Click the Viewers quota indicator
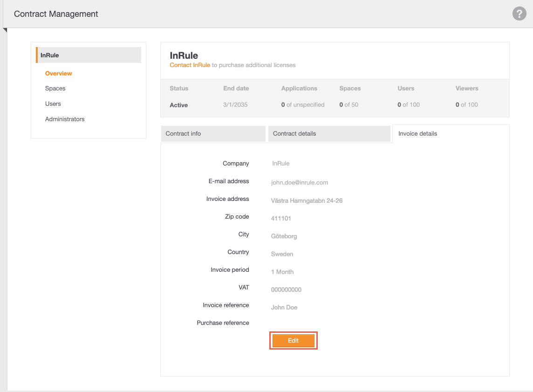The image size is (533, 392). point(466,105)
